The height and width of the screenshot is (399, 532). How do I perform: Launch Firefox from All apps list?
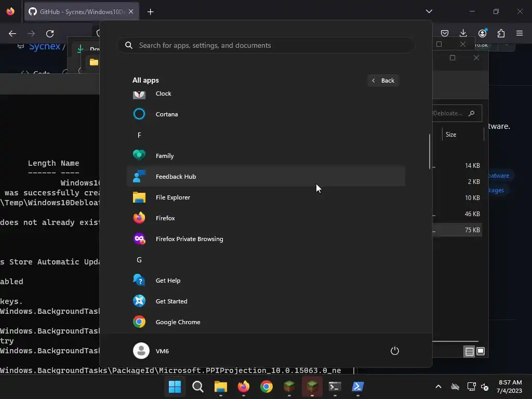265,218
